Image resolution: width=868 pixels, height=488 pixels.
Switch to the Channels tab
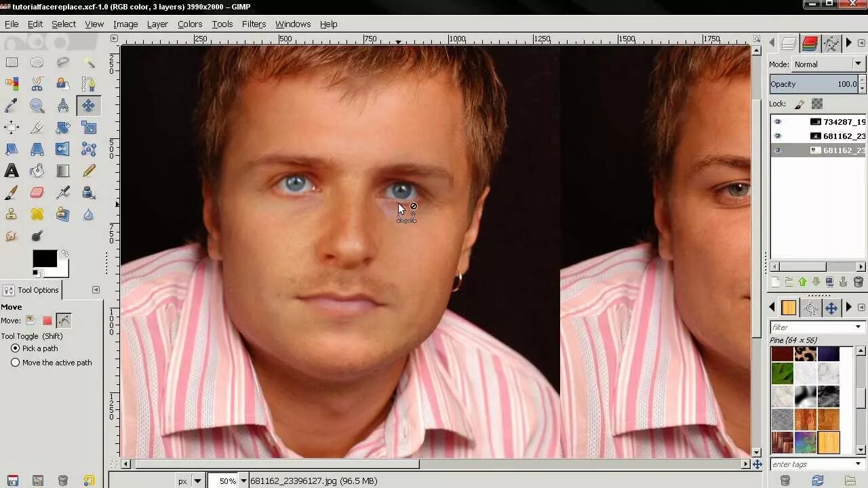tap(810, 43)
